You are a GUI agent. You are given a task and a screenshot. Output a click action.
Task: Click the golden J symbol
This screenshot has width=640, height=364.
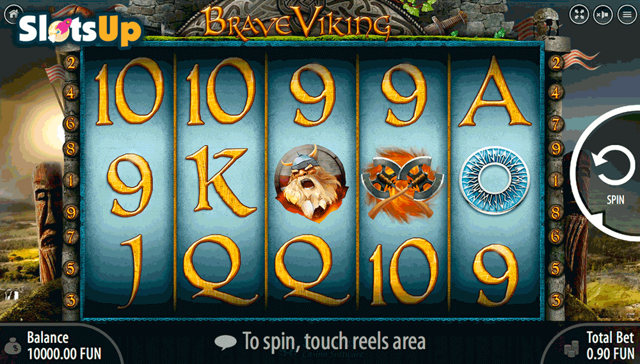(130, 271)
